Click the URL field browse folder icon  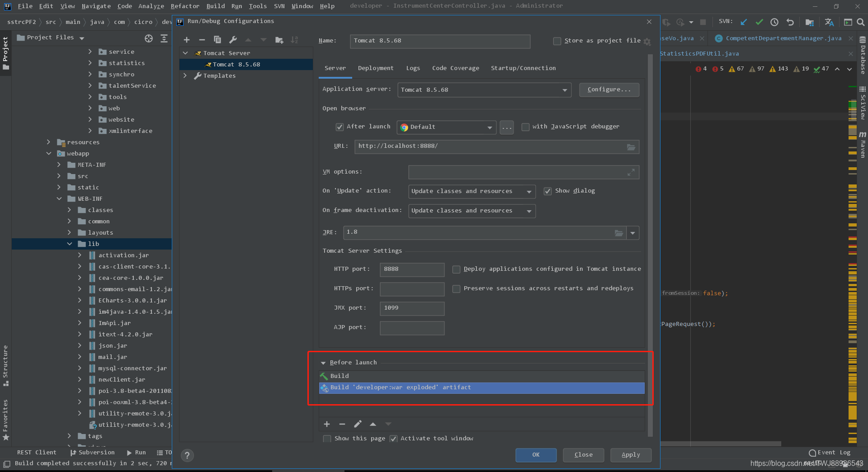point(631,147)
